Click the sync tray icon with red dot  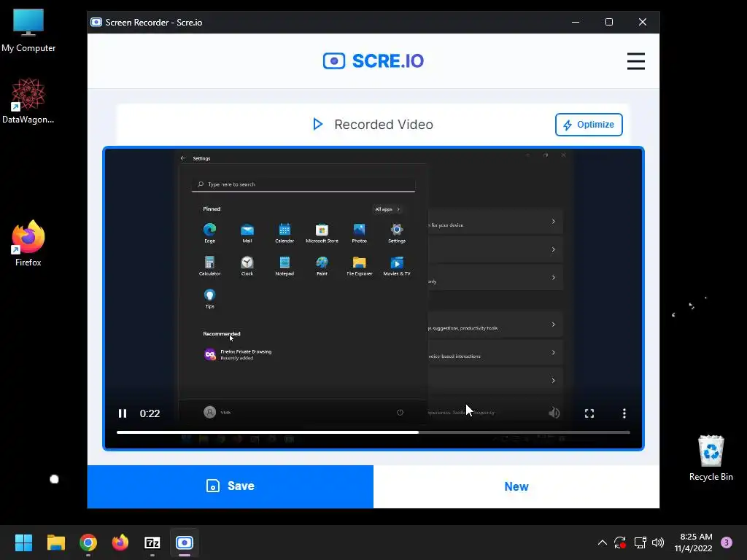click(620, 542)
